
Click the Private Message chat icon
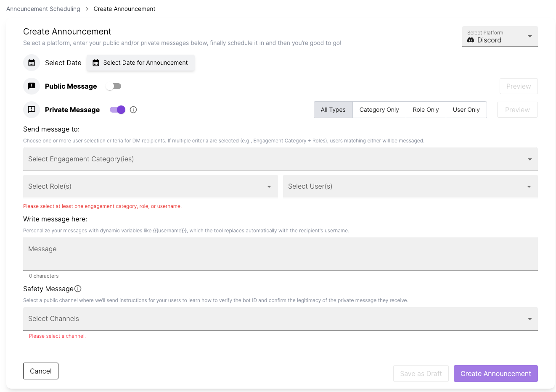pos(32,110)
